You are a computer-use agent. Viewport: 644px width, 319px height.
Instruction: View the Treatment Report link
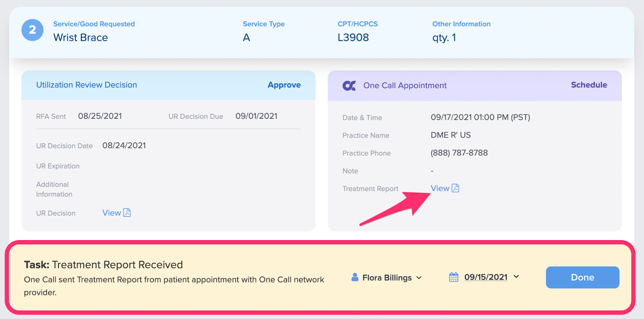(x=440, y=188)
